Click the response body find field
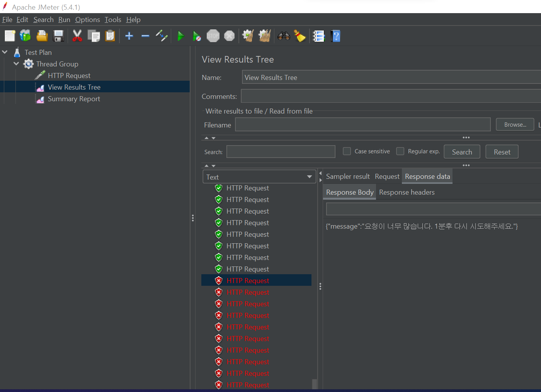Screen dimensions: 541x392 click(x=433, y=209)
